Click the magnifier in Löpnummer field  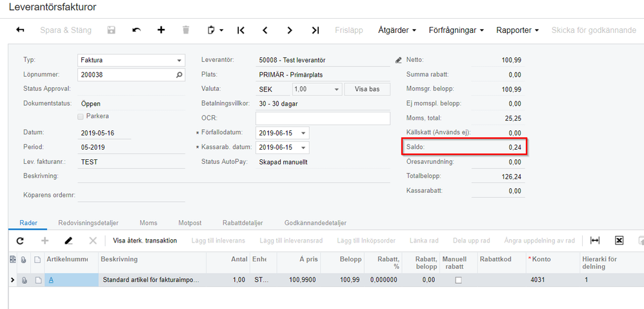pyautogui.click(x=179, y=75)
